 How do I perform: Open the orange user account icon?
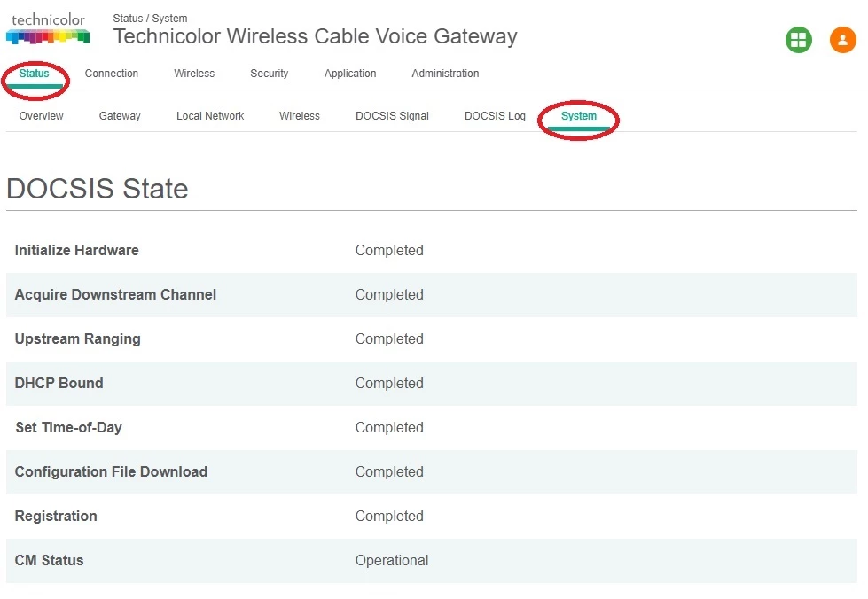[x=842, y=40]
